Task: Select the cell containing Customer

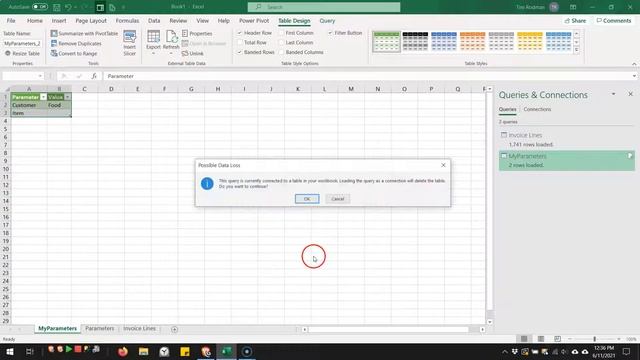Action: (x=29, y=105)
